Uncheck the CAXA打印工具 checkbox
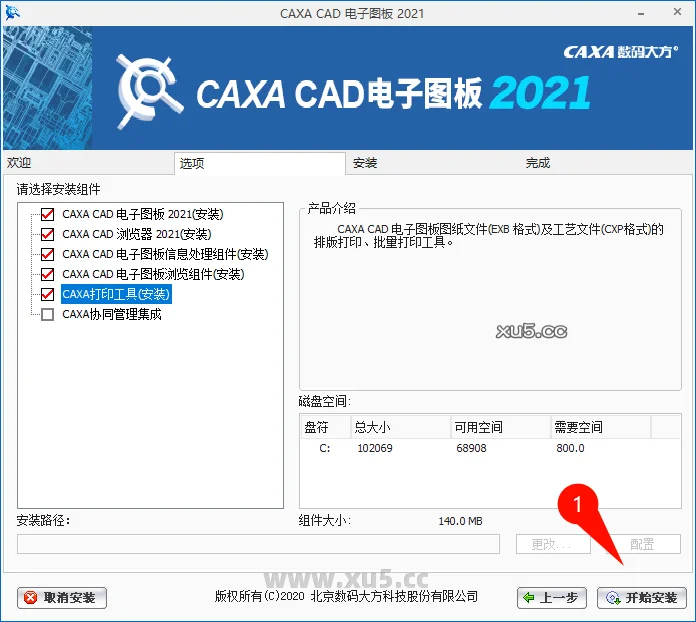Screen dimensions: 696x622 (x=47, y=294)
